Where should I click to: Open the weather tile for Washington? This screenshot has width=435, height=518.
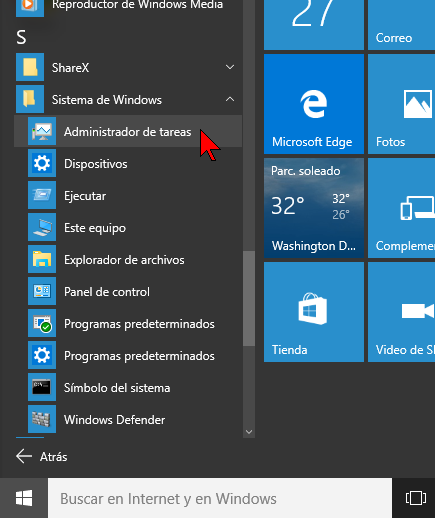314,208
